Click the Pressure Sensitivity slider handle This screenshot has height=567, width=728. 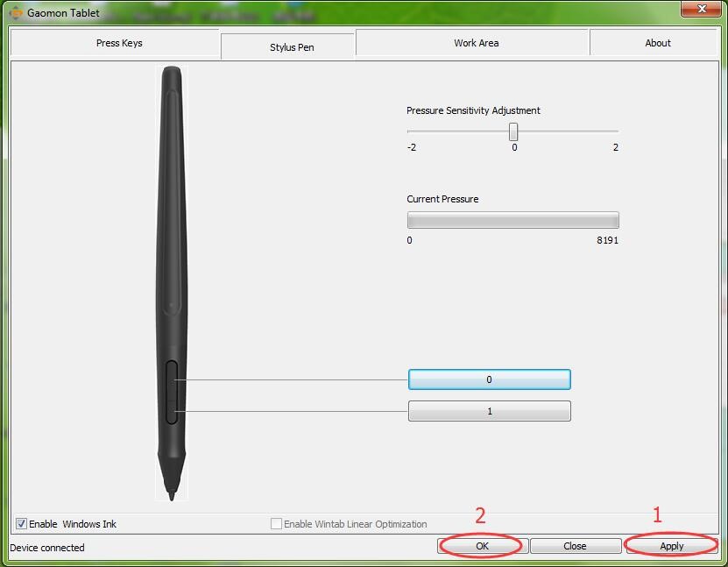click(513, 131)
